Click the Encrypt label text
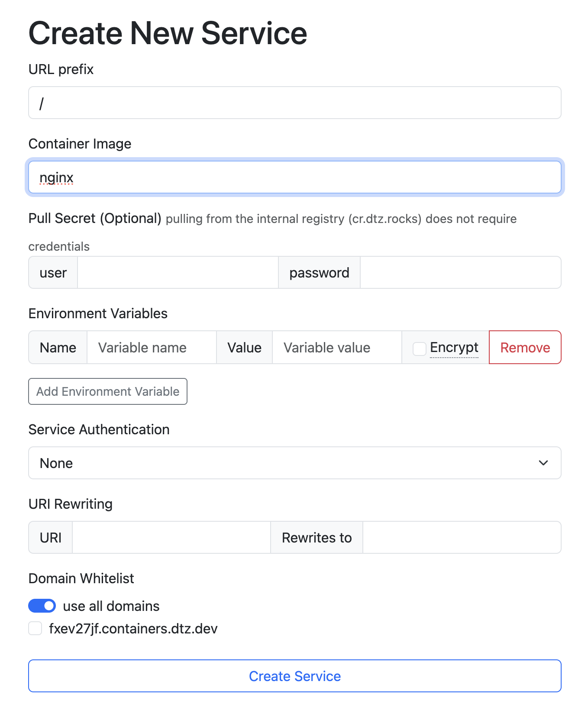The height and width of the screenshot is (704, 588). point(454,348)
